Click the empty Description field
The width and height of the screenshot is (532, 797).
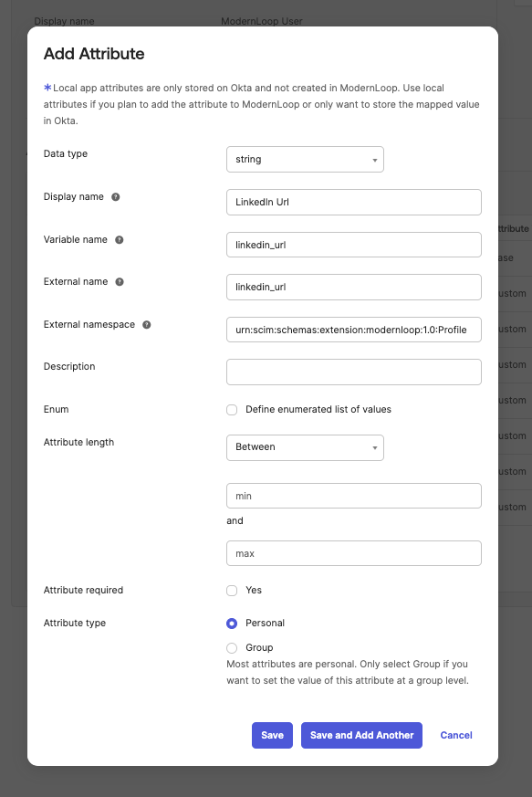pyautogui.click(x=354, y=372)
